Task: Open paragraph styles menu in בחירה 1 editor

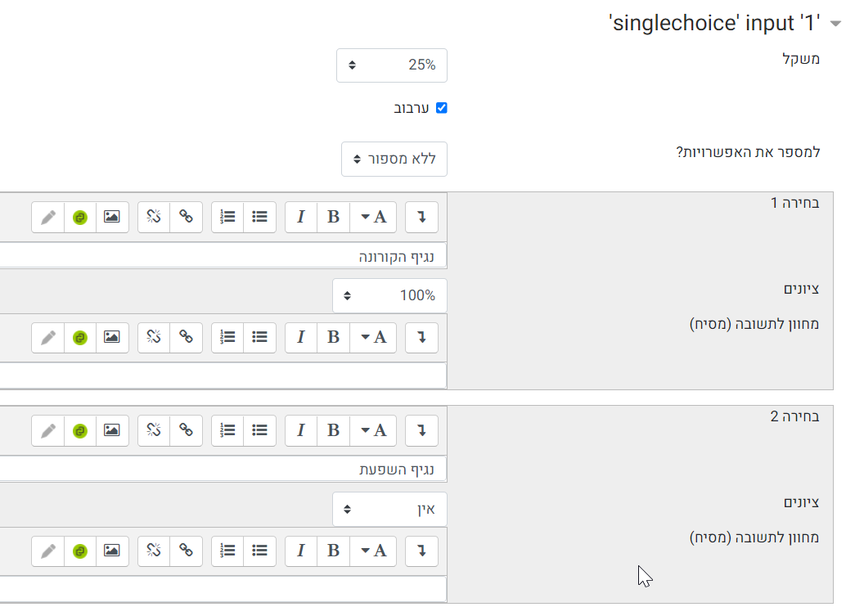Action: (374, 217)
